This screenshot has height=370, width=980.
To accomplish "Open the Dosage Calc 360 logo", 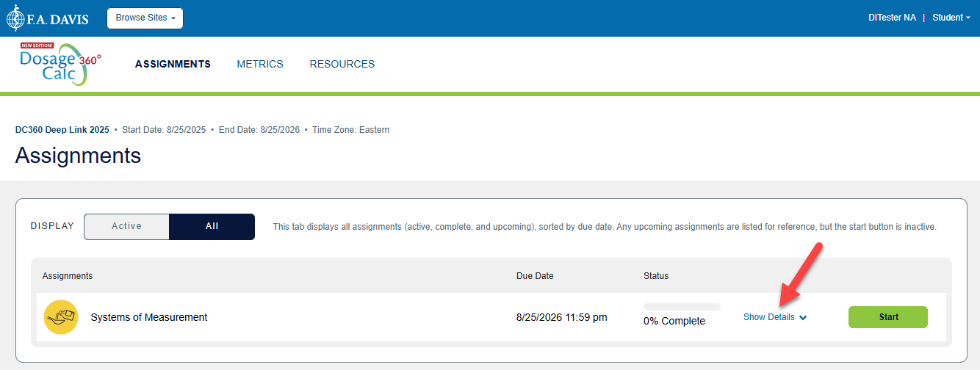I will click(61, 64).
